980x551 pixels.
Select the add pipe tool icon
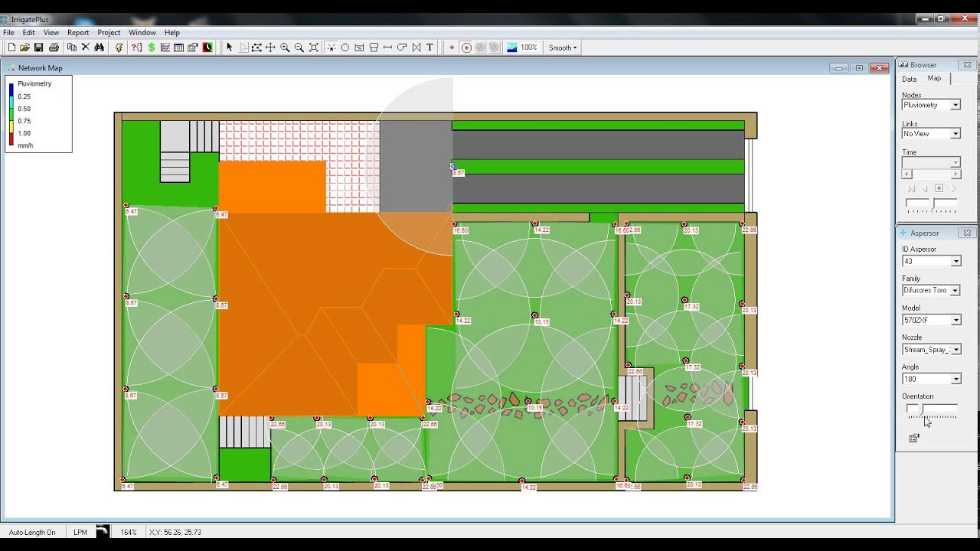[388, 47]
